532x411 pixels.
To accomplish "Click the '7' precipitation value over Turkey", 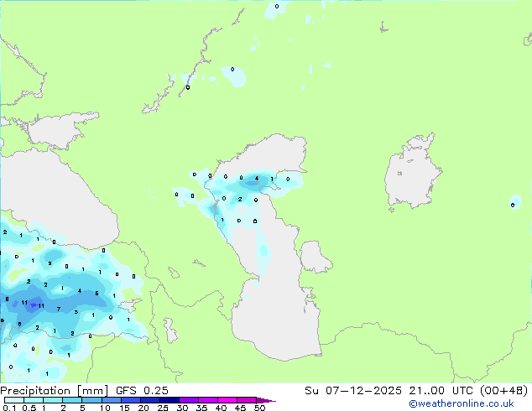I will [x=59, y=309].
